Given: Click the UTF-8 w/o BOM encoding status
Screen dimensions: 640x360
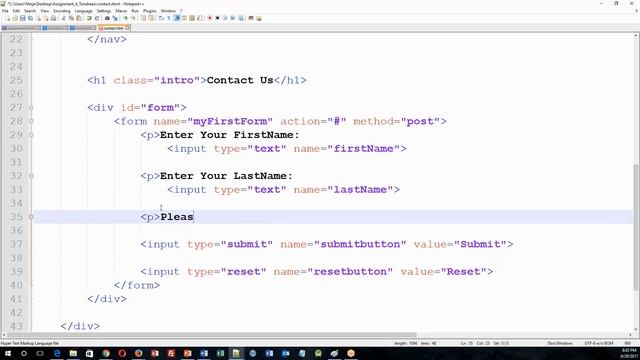Looking at the screenshot, I should pyautogui.click(x=598, y=343).
